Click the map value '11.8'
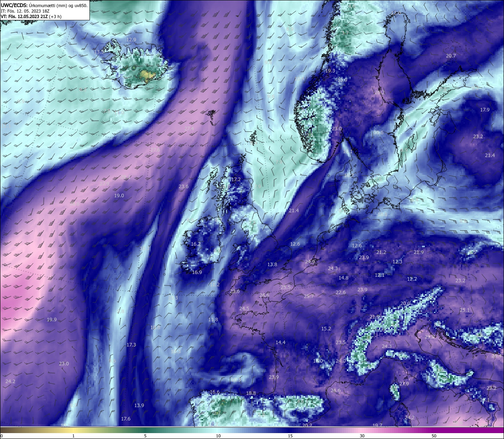504x439 pixels. pyautogui.click(x=213, y=320)
